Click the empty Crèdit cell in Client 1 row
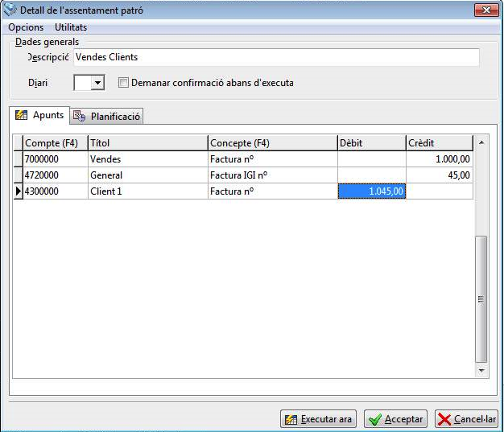Viewport: 504px width, 432px height. coord(440,191)
